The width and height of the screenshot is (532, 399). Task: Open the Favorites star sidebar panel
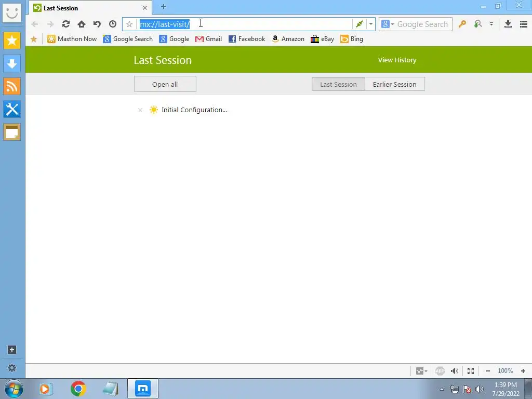12,41
